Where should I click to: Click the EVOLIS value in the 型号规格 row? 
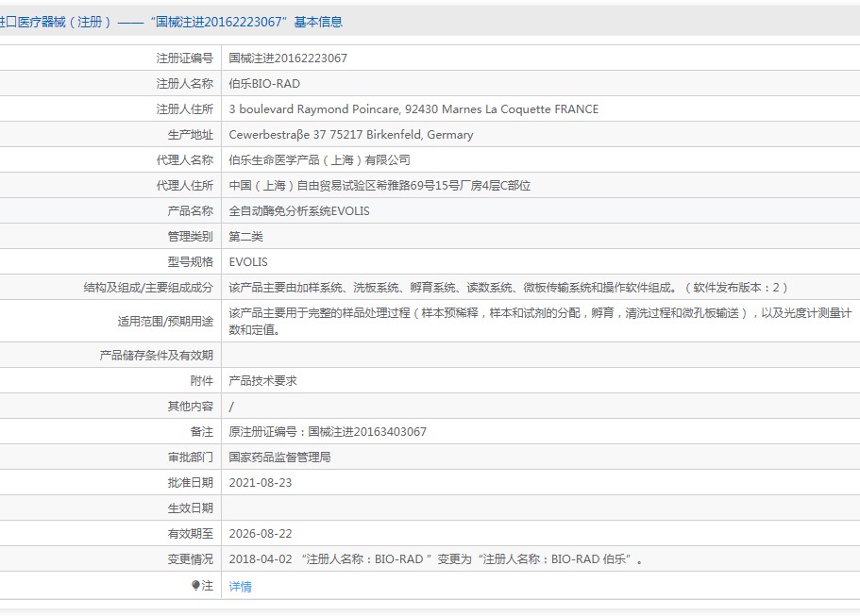pos(248,262)
